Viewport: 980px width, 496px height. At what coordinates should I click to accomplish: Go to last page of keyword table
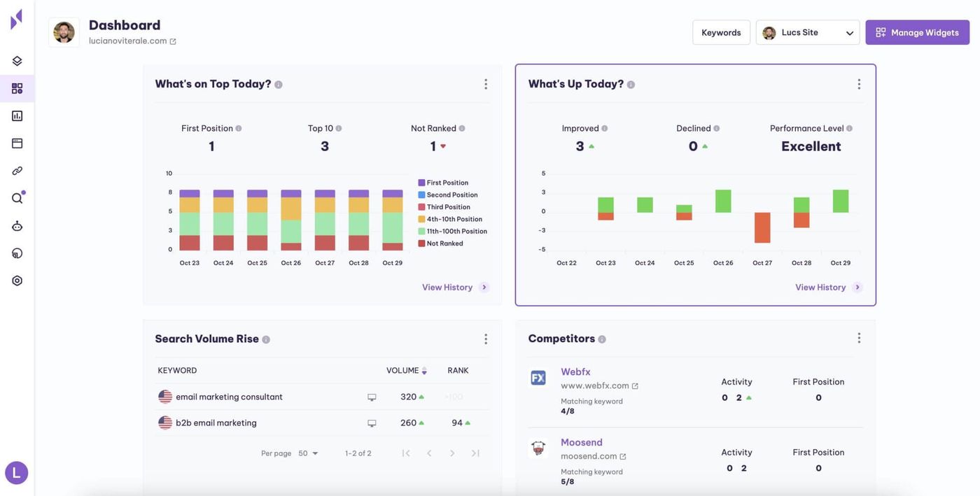point(475,453)
